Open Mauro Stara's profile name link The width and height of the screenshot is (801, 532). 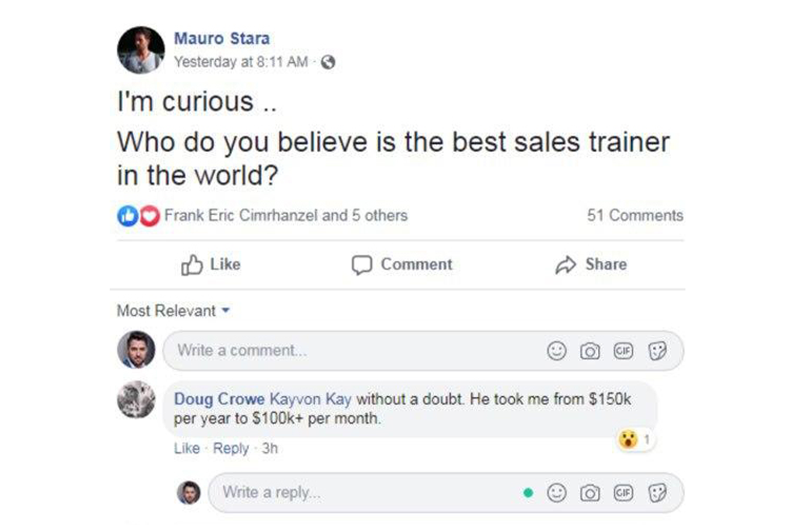(x=221, y=38)
